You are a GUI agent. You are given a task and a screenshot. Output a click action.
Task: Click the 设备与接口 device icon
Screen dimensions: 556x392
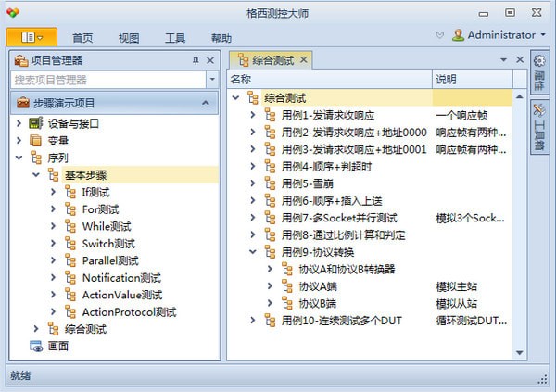click(36, 123)
